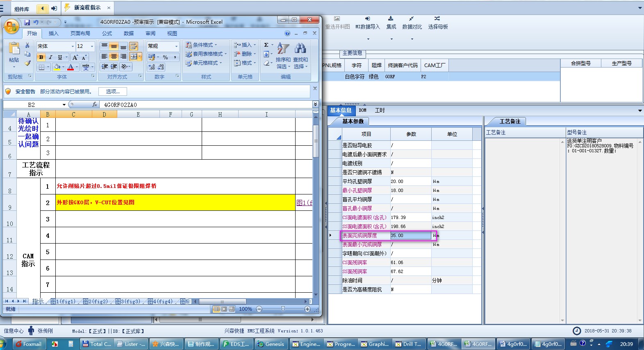Click the Excel Office button
Image resolution: width=644 pixels, height=350 pixels.
11,27
